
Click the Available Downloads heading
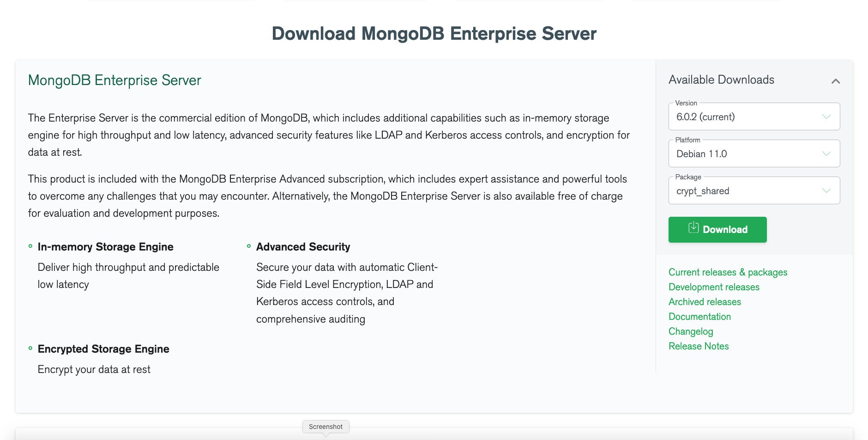pyautogui.click(x=721, y=79)
